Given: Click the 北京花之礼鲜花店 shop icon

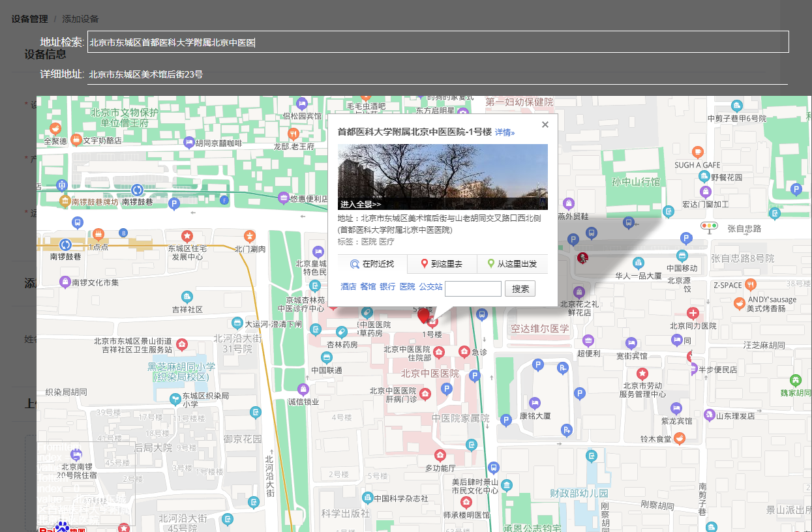Looking at the screenshot, I should pyautogui.click(x=579, y=292).
